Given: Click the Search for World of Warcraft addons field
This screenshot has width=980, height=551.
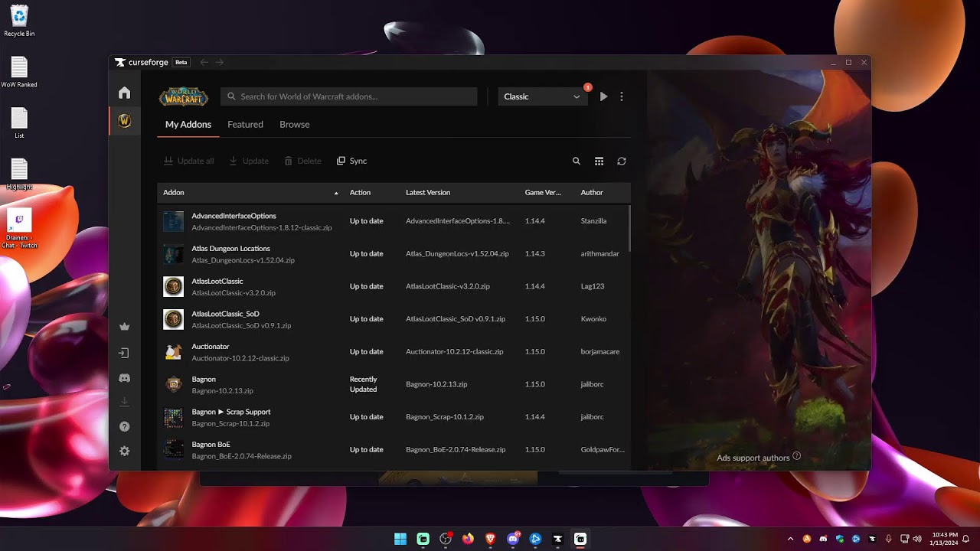Looking at the screenshot, I should point(349,96).
